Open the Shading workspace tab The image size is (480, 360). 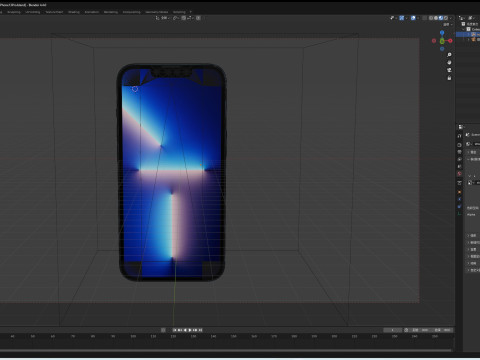(x=74, y=12)
